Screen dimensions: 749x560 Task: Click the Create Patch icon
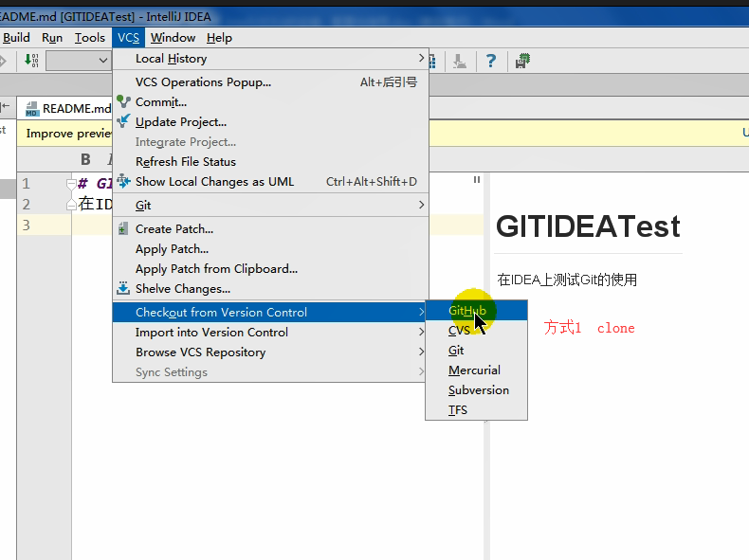(123, 228)
